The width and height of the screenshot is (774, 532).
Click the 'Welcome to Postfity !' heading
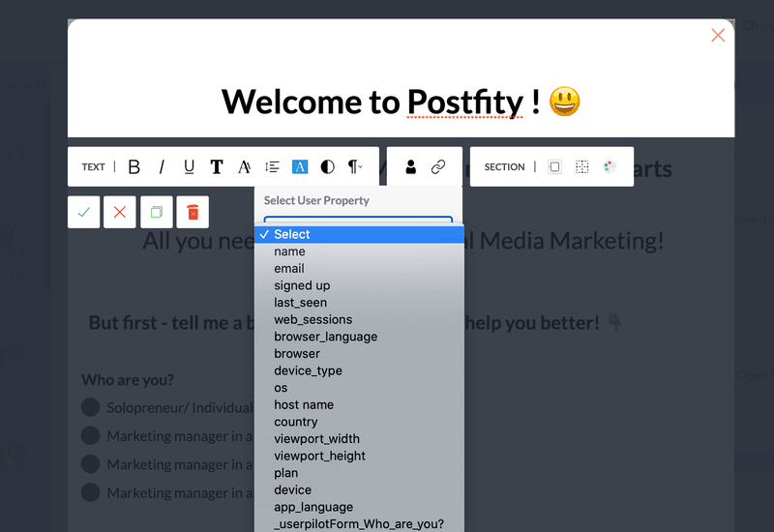401,102
